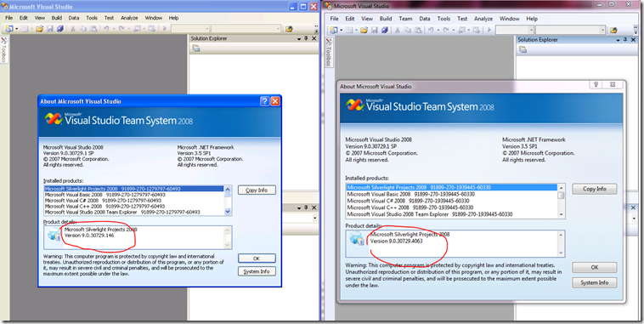This screenshot has height=324, width=644.
Task: Open File menu in left window
Action: 9,18
